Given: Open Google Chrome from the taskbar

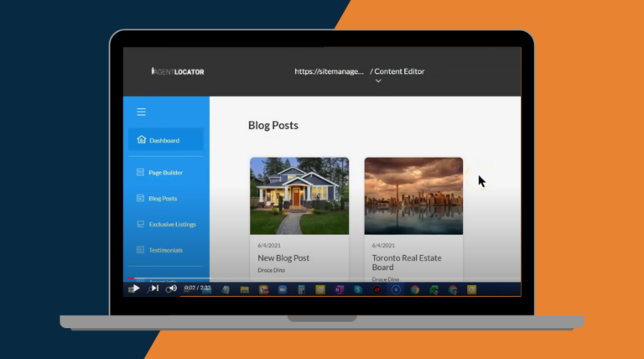Looking at the screenshot, I should 414,289.
